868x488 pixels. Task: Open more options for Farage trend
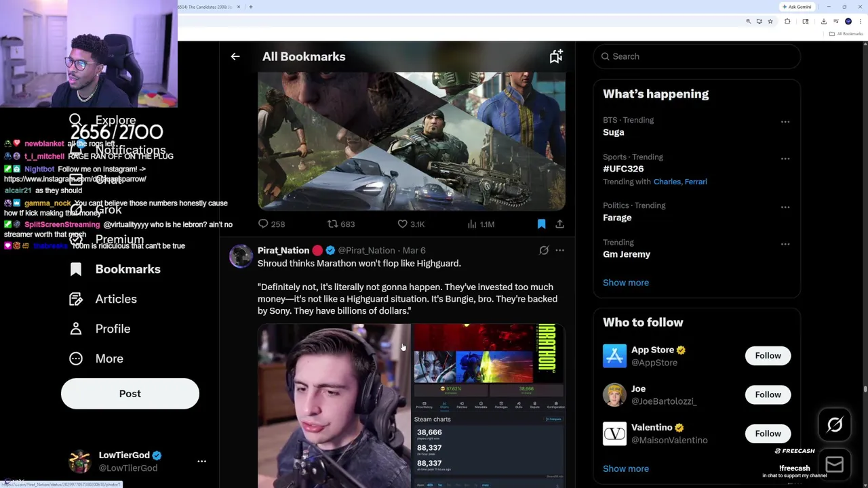(x=785, y=207)
